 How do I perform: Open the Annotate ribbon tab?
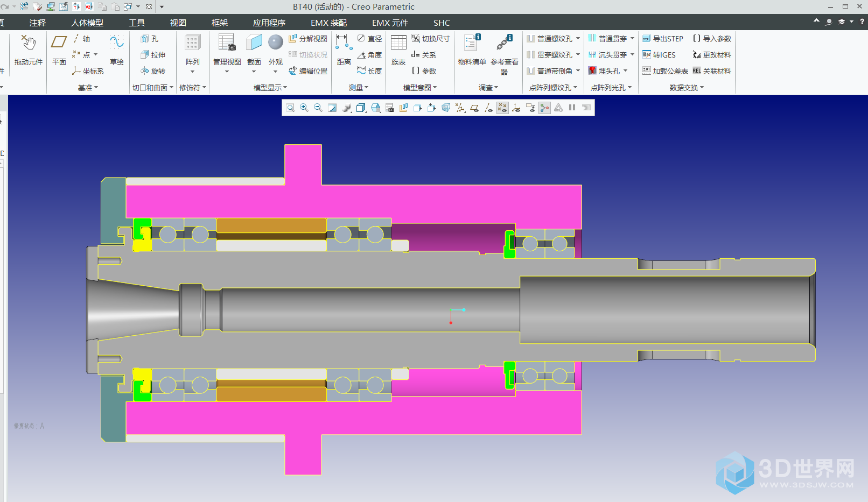point(38,23)
